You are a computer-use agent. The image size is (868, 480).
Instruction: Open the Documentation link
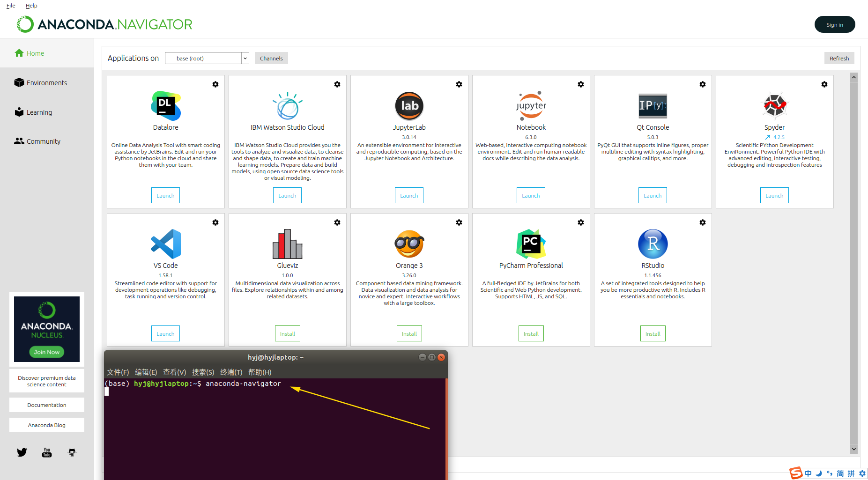tap(47, 405)
